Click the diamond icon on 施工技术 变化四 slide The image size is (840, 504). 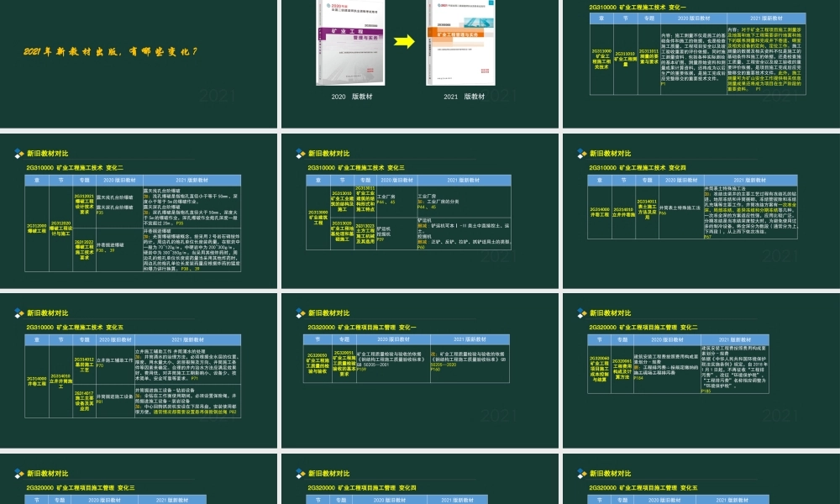(580, 154)
